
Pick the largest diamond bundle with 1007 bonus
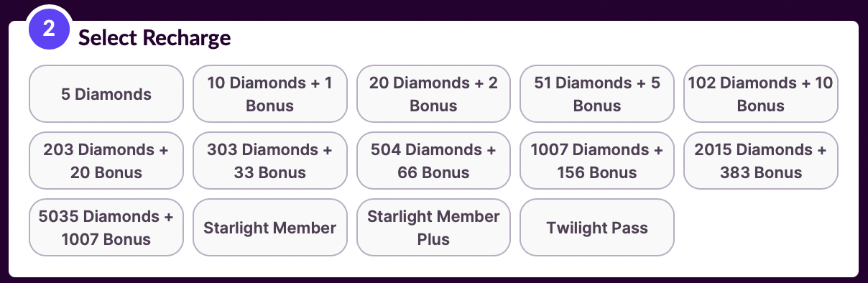pyautogui.click(x=106, y=228)
